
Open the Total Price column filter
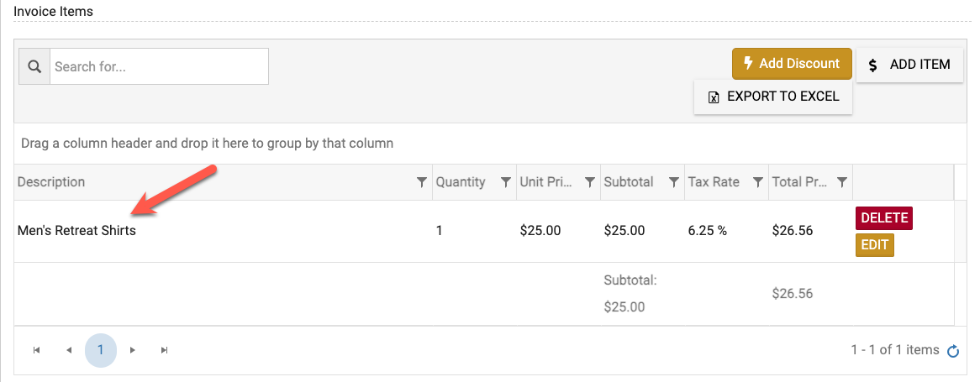[842, 182]
